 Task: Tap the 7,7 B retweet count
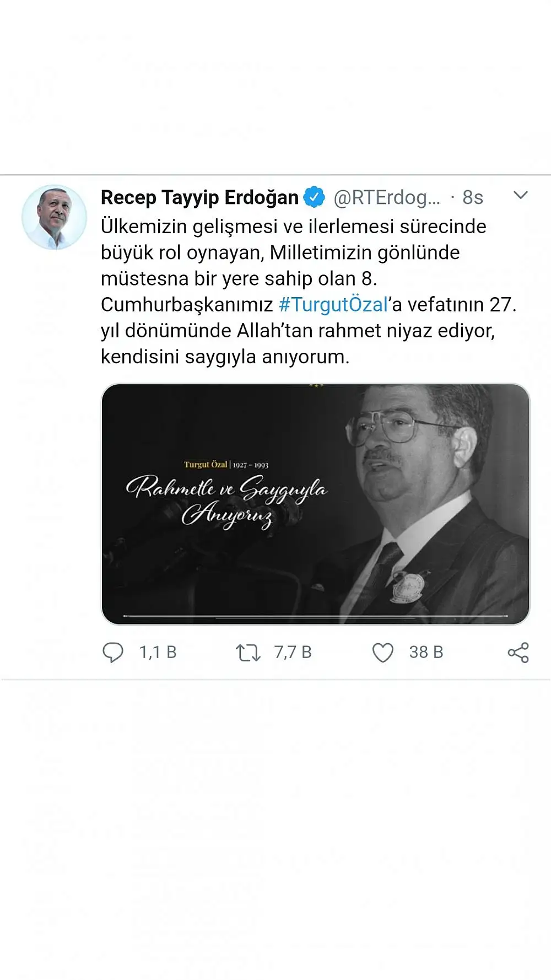point(293,653)
